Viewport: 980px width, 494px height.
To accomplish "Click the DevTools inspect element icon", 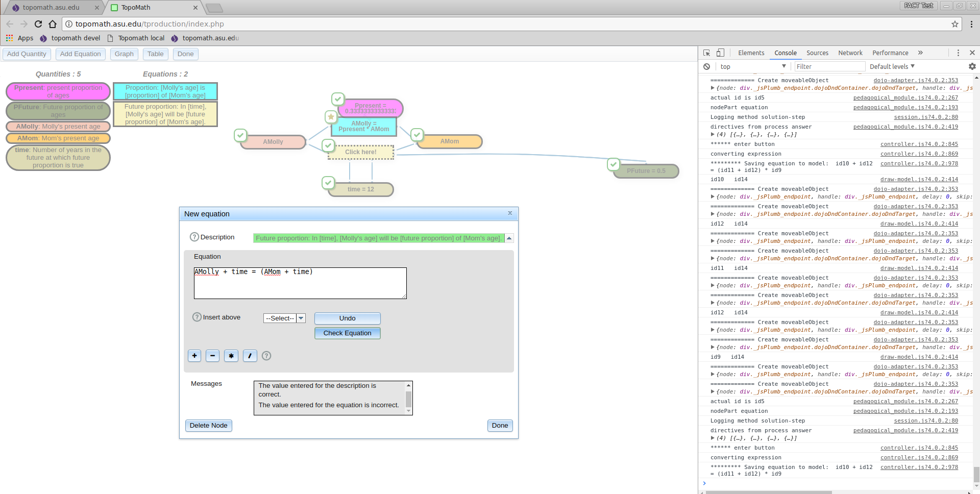I will pyautogui.click(x=707, y=53).
